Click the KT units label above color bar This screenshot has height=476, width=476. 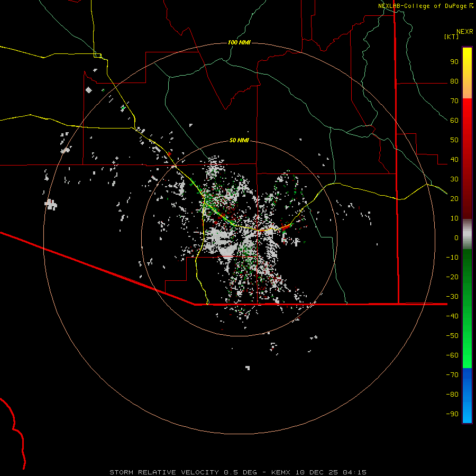[451, 36]
